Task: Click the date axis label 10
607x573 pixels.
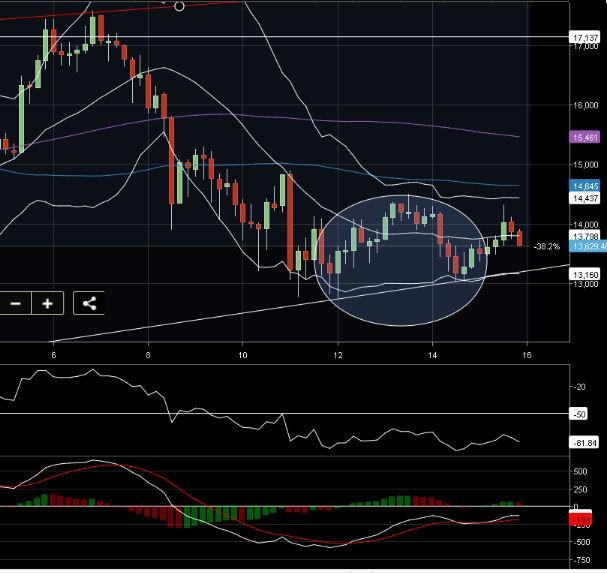Action: point(242,355)
